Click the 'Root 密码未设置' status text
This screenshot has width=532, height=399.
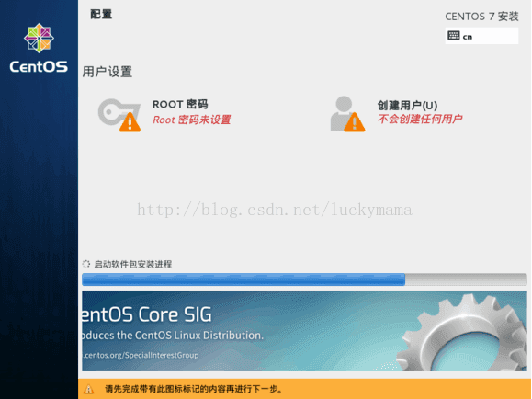(x=192, y=120)
